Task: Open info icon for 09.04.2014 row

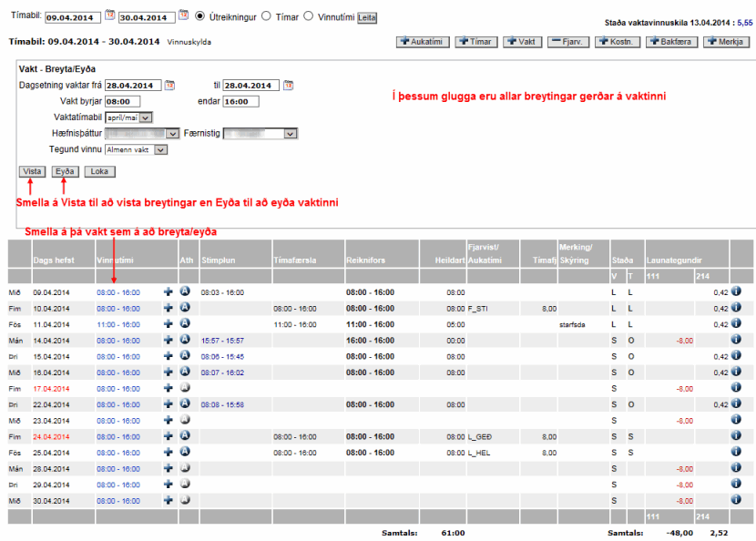Action: coord(736,291)
